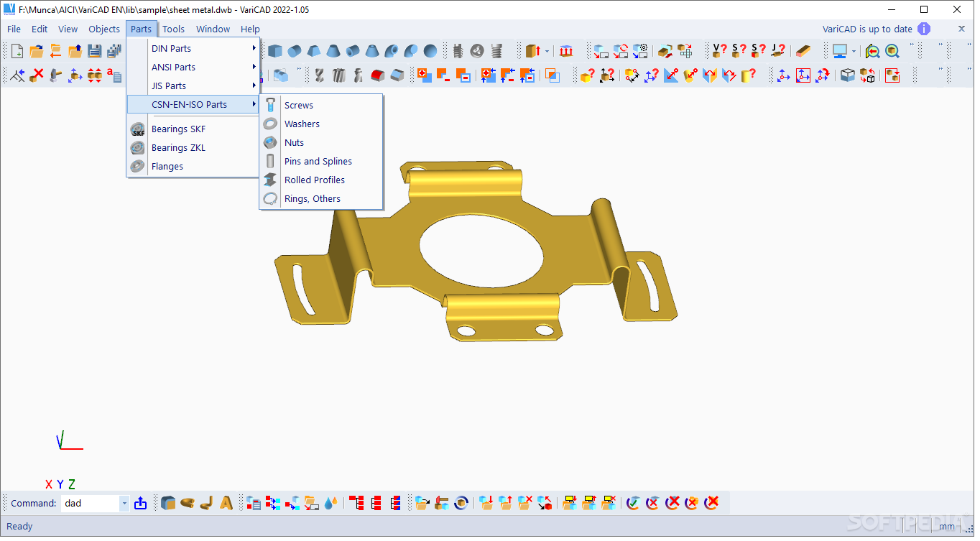Click the yellow solid with question mark icon
Viewport: 980px width, 541px height.
point(588,74)
